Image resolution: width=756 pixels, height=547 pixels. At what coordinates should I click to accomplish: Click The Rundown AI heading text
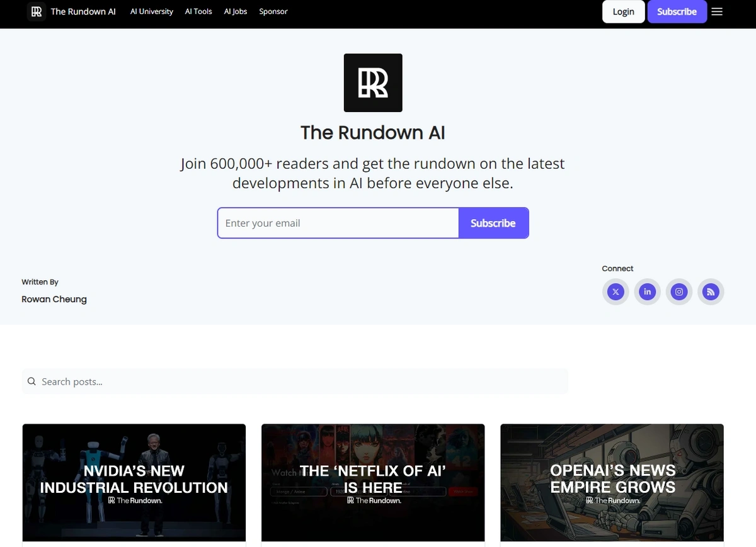[x=373, y=132]
